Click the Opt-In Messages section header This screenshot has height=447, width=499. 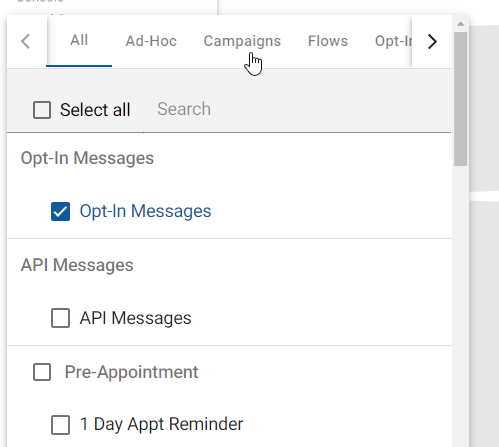click(87, 158)
